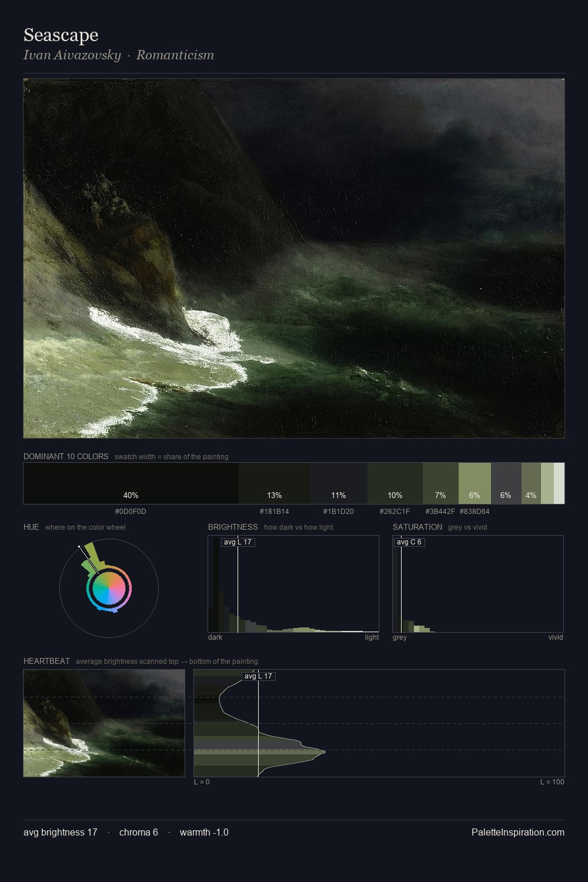Choose the grey 6% swatch
The height and width of the screenshot is (882, 588).
pyautogui.click(x=506, y=483)
